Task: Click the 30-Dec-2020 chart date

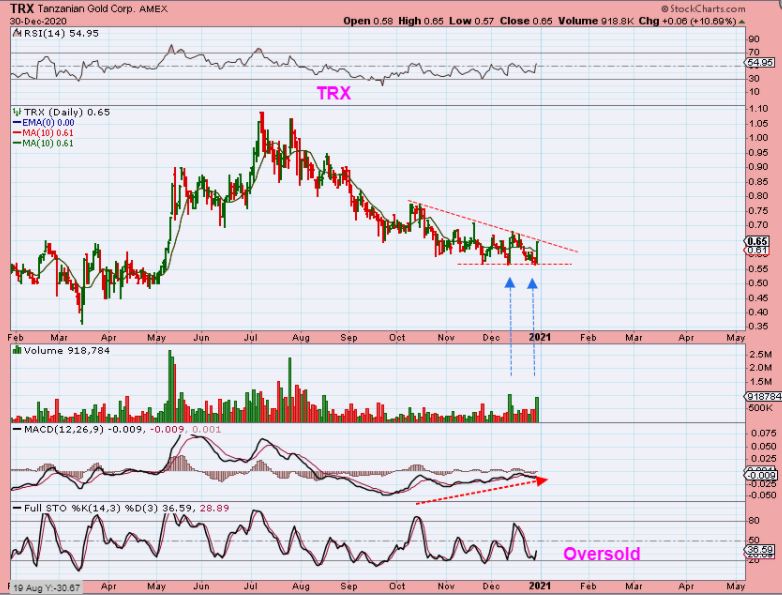Action: tap(38, 21)
